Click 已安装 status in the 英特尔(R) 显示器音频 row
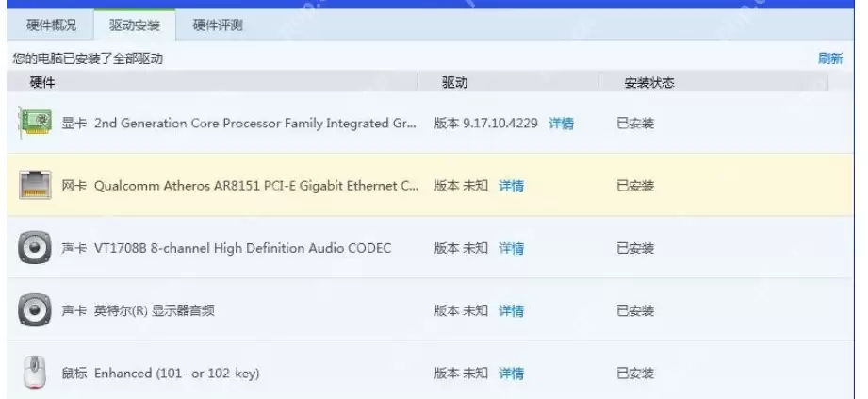The image size is (868, 399). pyautogui.click(x=635, y=311)
